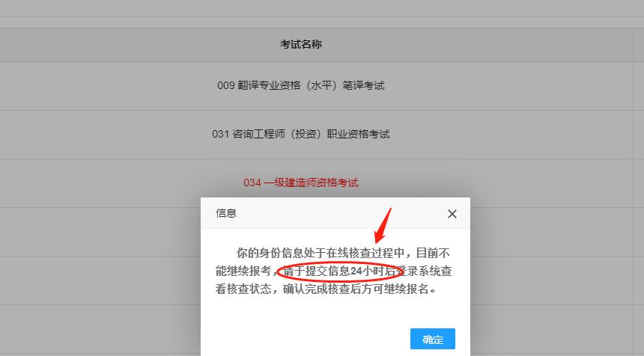Viewport: 644px width, 356px height.
Task: Click the right-side cell in the 009 row
Action: [x=639, y=86]
